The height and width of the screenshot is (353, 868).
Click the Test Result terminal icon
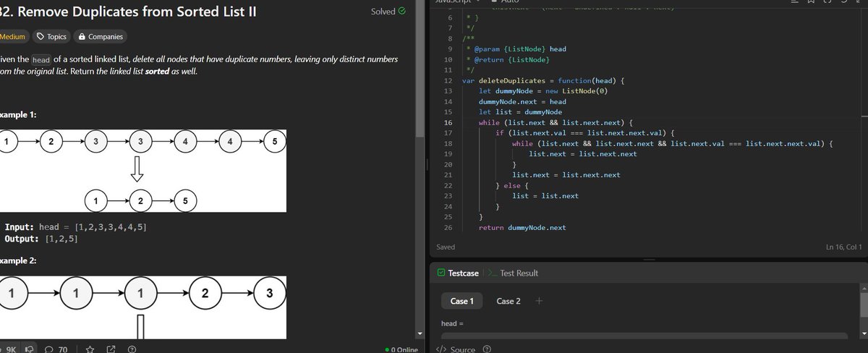pyautogui.click(x=492, y=273)
